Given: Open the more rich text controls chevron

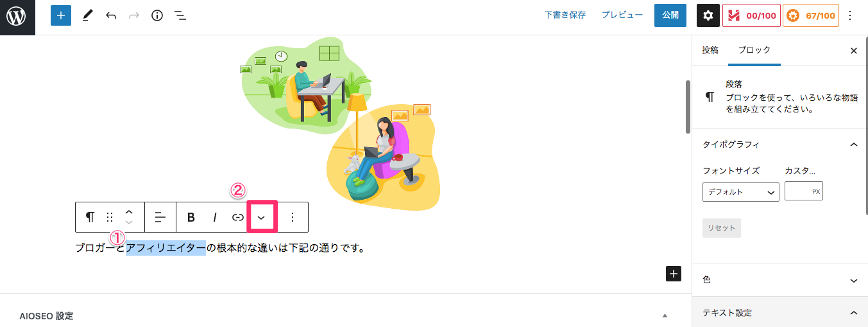Looking at the screenshot, I should (x=261, y=217).
